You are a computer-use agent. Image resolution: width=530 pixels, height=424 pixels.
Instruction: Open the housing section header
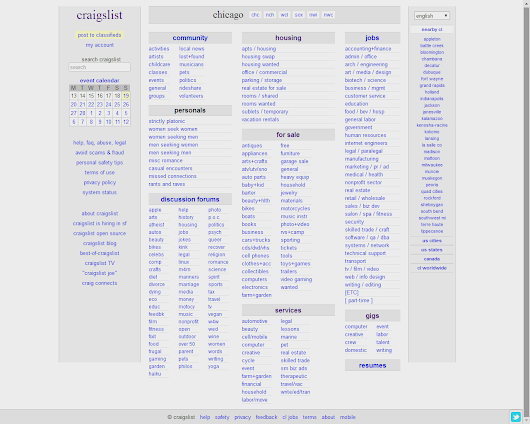(288, 38)
